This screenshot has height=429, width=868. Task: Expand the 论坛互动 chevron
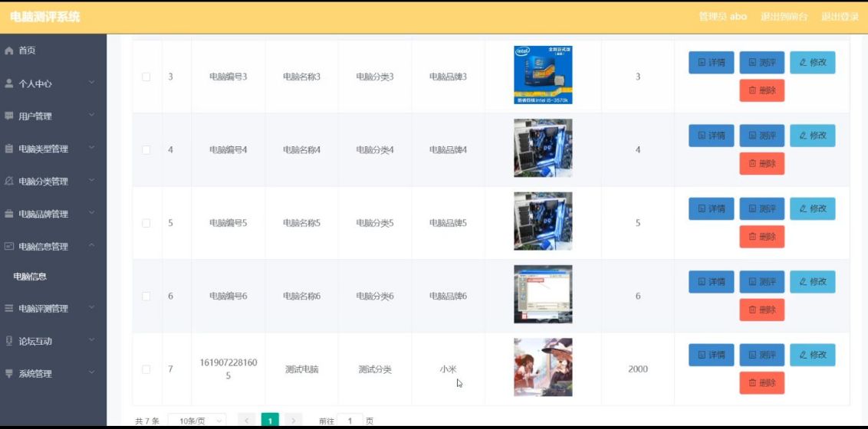[x=92, y=341]
